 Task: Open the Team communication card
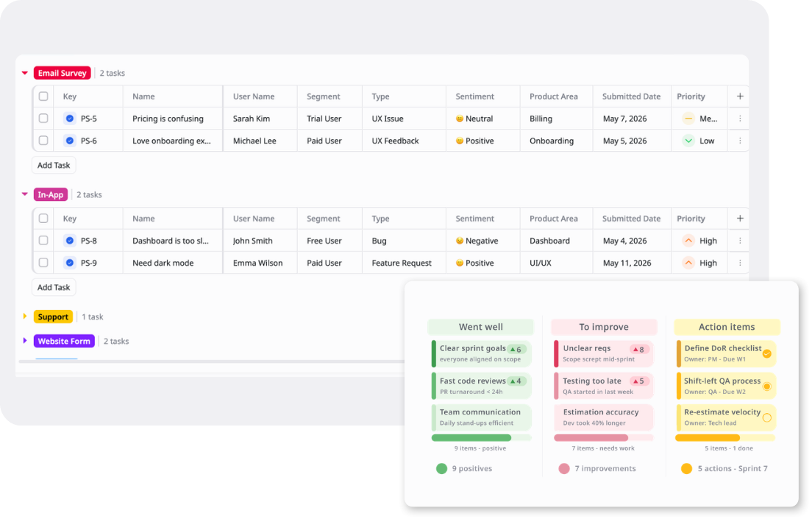click(482, 417)
